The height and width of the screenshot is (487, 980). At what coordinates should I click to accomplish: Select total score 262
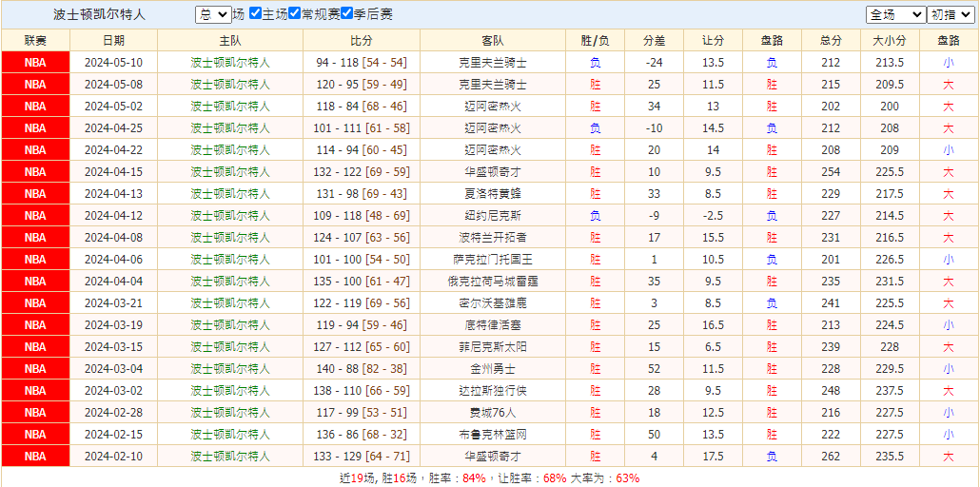pyautogui.click(x=831, y=457)
